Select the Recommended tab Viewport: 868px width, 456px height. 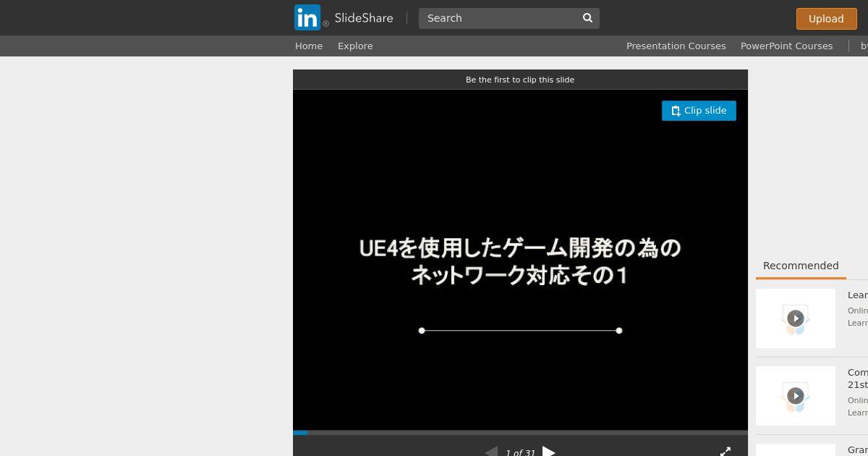[801, 266]
